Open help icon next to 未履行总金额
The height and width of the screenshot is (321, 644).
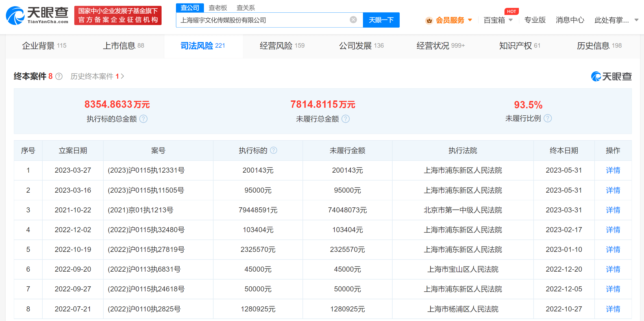point(345,119)
